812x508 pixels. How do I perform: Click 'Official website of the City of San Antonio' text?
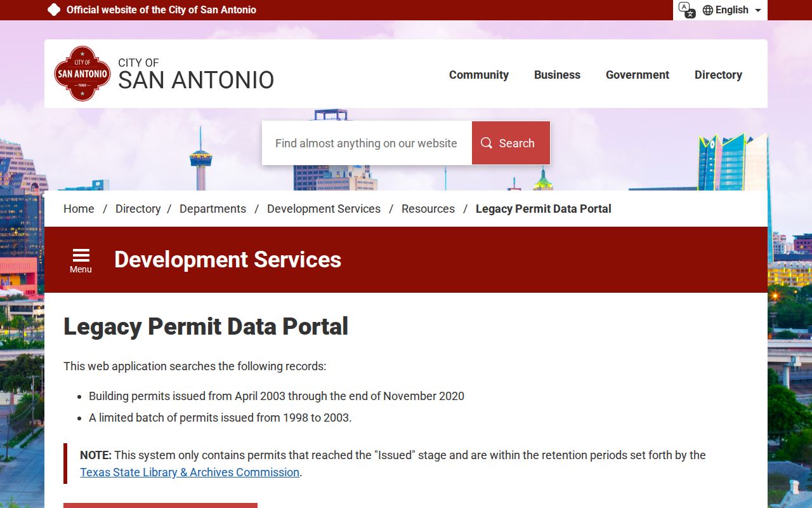pyautogui.click(x=161, y=10)
